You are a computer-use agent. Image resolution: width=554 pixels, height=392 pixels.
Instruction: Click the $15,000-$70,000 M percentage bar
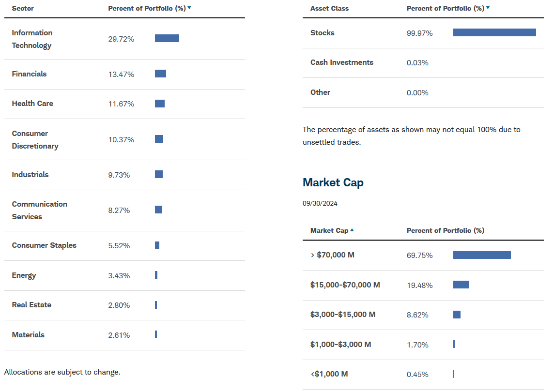(461, 285)
